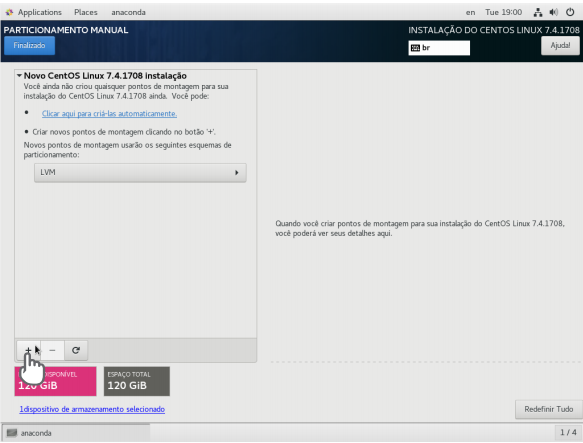This screenshot has width=583, height=443.
Task: Reload storage configuration with refresh icon
Action: [x=76, y=350]
